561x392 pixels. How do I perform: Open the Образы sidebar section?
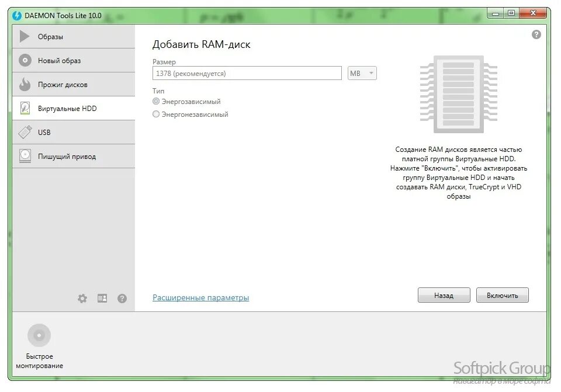tap(74, 36)
